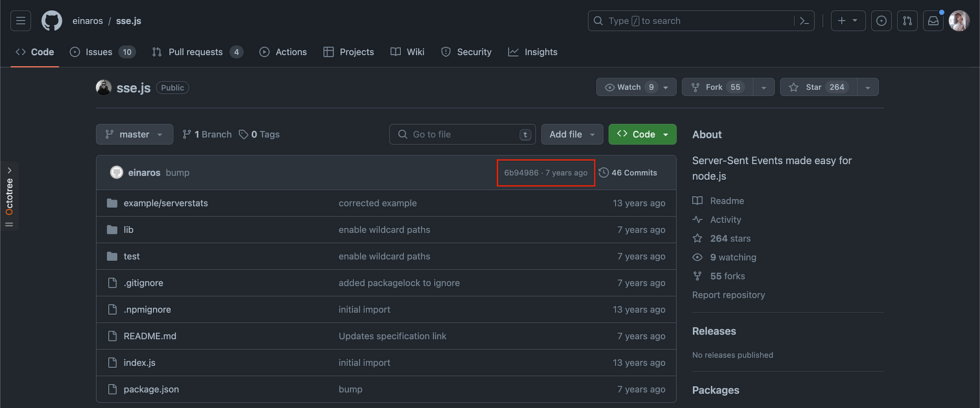Open the Actions tab
Image resolution: width=980 pixels, height=408 pixels.
(x=283, y=52)
